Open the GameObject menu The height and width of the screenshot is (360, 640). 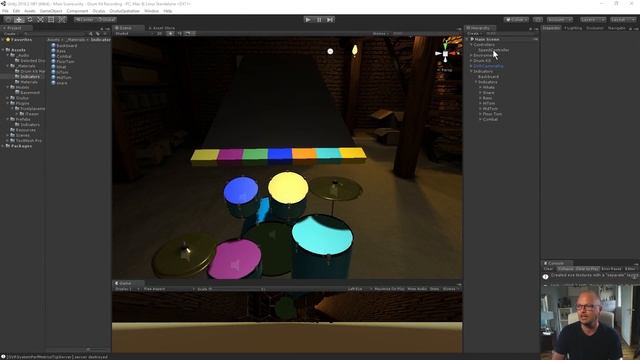[51, 11]
